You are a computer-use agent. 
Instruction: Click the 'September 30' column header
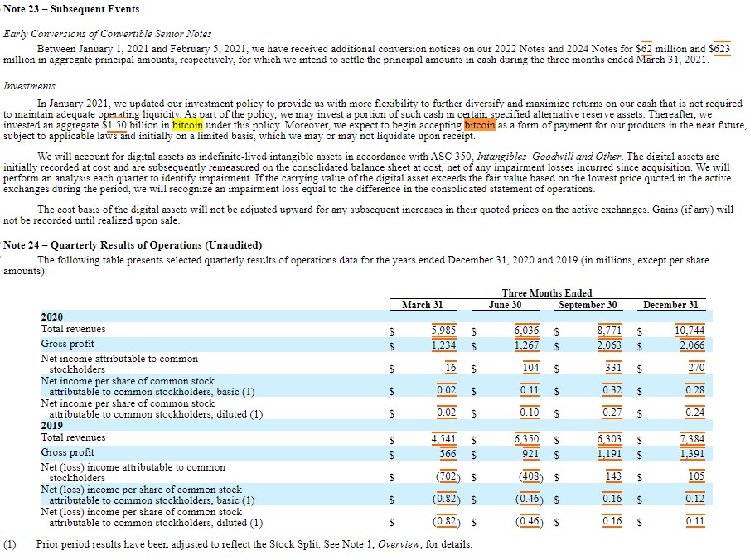tap(588, 305)
